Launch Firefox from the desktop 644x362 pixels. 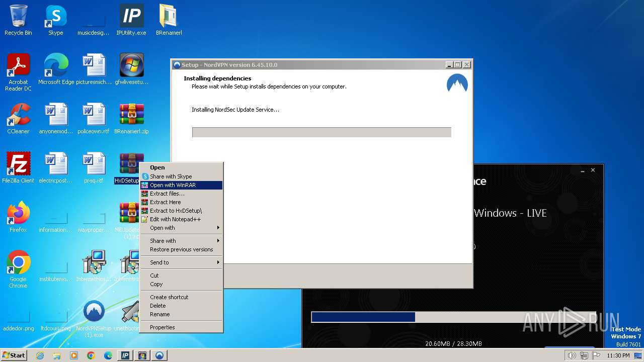(x=18, y=217)
